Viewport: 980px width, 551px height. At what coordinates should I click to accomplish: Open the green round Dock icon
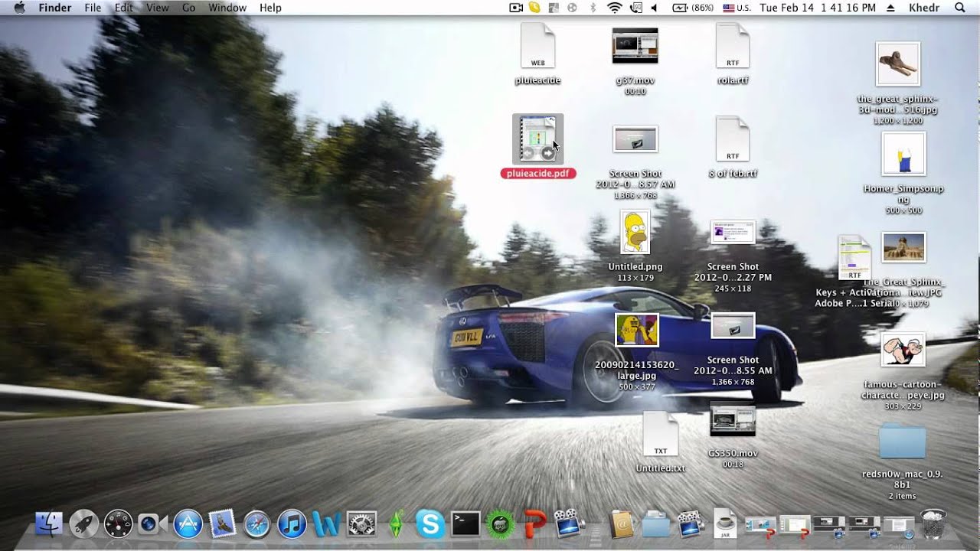pos(501,524)
